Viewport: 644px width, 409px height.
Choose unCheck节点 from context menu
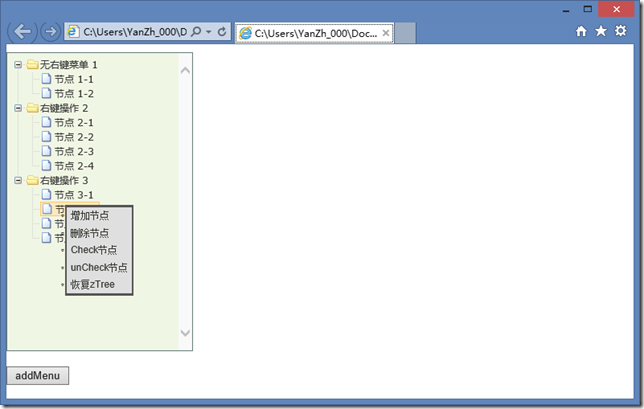tap(99, 267)
